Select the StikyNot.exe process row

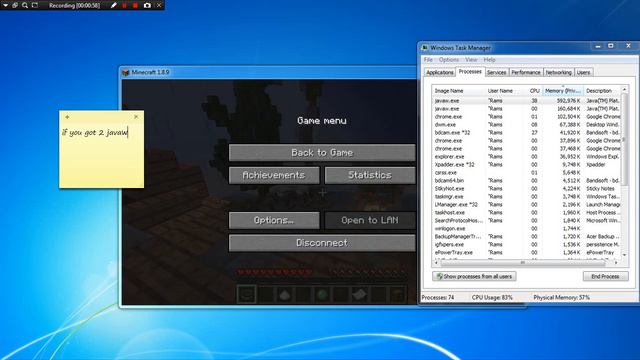pos(527,189)
